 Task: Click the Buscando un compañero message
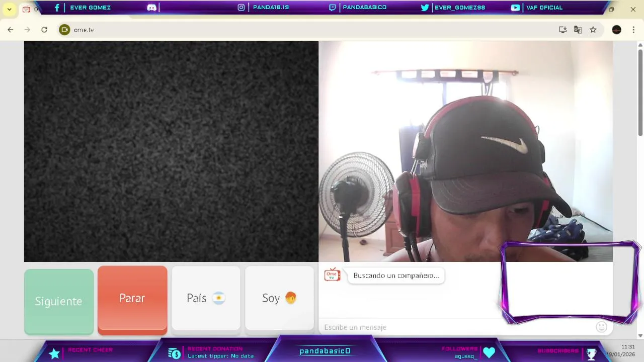tap(396, 276)
